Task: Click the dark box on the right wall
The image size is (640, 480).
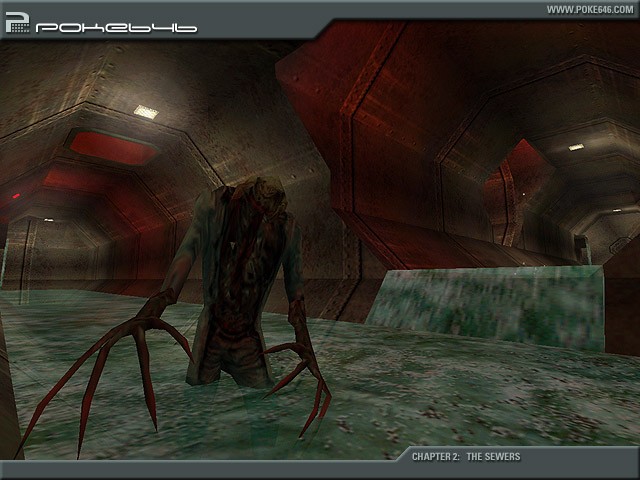Action: click(581, 248)
